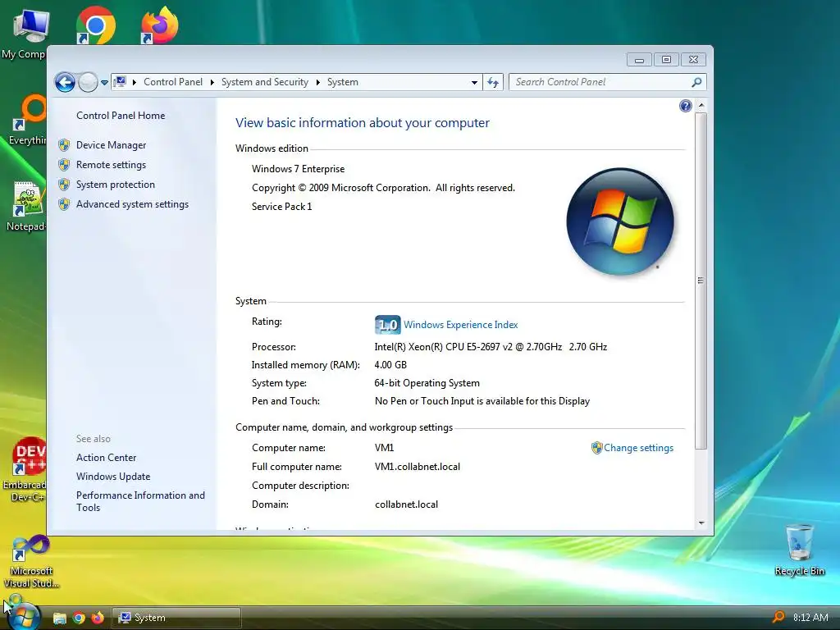Open the recent pages dropdown arrow
This screenshot has height=630, width=840.
[104, 83]
